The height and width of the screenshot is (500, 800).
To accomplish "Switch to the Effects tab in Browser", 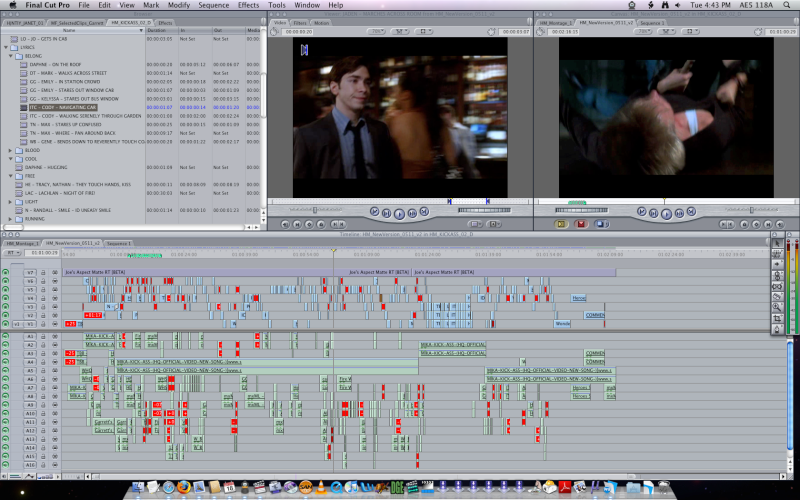I will pyautogui.click(x=165, y=22).
